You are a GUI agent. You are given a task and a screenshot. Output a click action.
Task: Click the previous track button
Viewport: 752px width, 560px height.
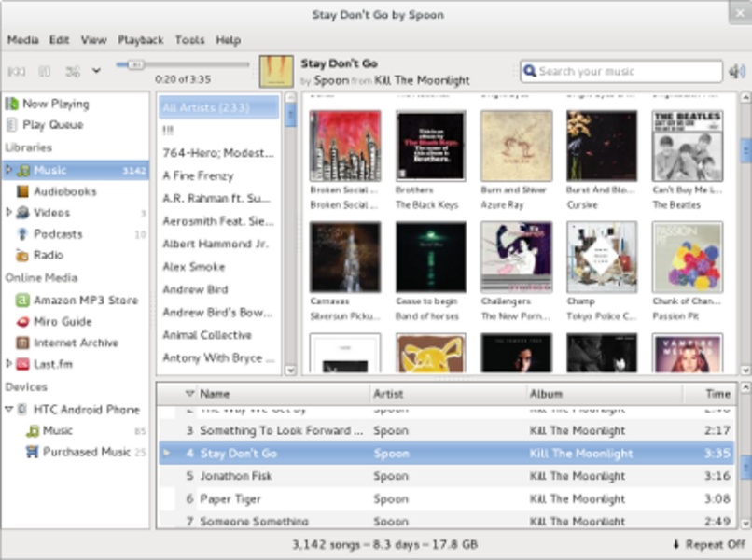click(x=17, y=71)
